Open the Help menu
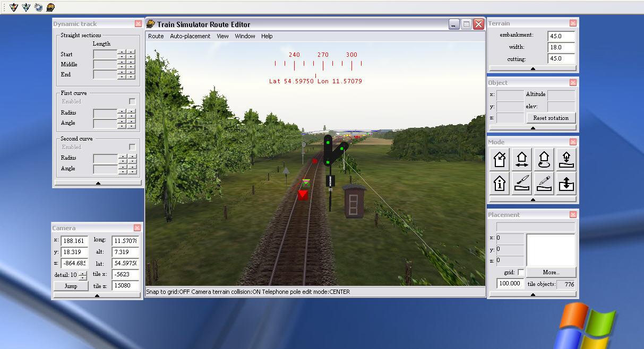This screenshot has width=644, height=349. point(267,36)
